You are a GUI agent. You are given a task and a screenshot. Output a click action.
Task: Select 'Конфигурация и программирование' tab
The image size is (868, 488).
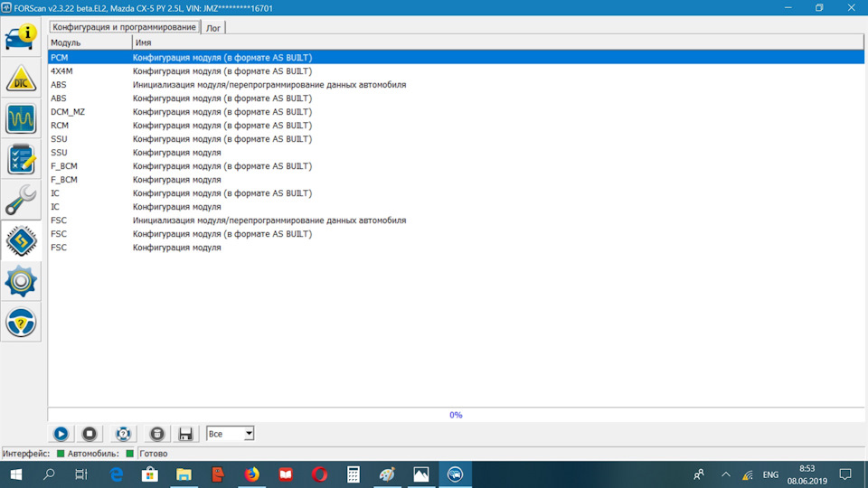(x=124, y=27)
